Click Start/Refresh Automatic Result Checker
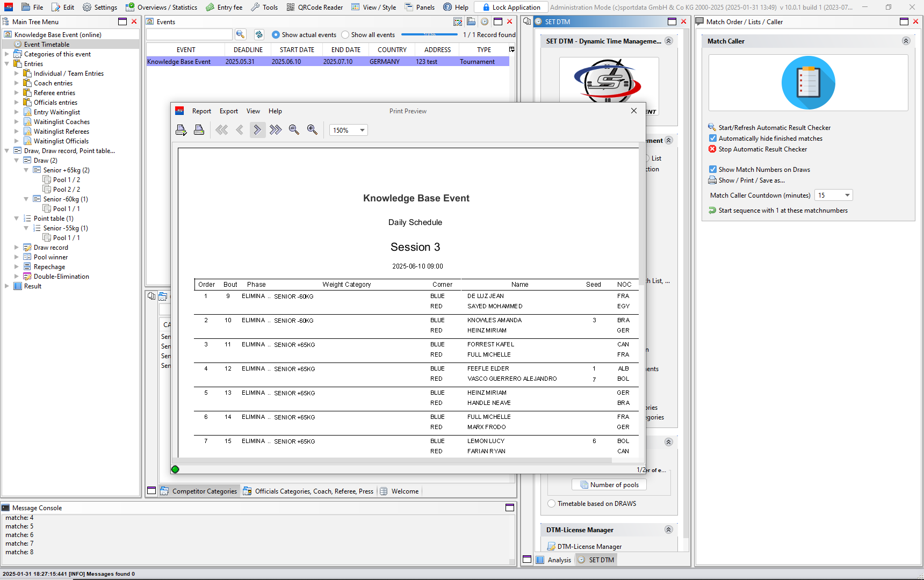 (769, 127)
